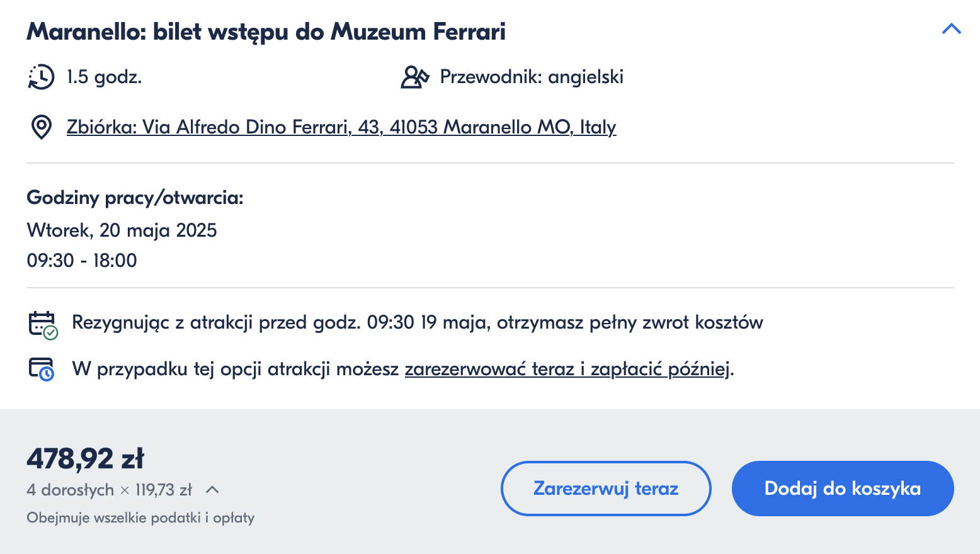The width and height of the screenshot is (980, 554).
Task: Click the 09:30 - 18:00 opening hours
Action: click(82, 261)
